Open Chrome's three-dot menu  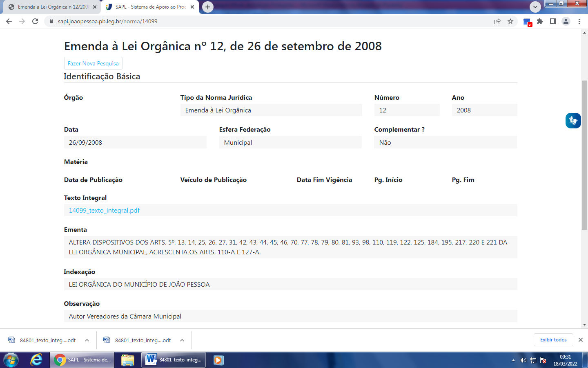579,21
